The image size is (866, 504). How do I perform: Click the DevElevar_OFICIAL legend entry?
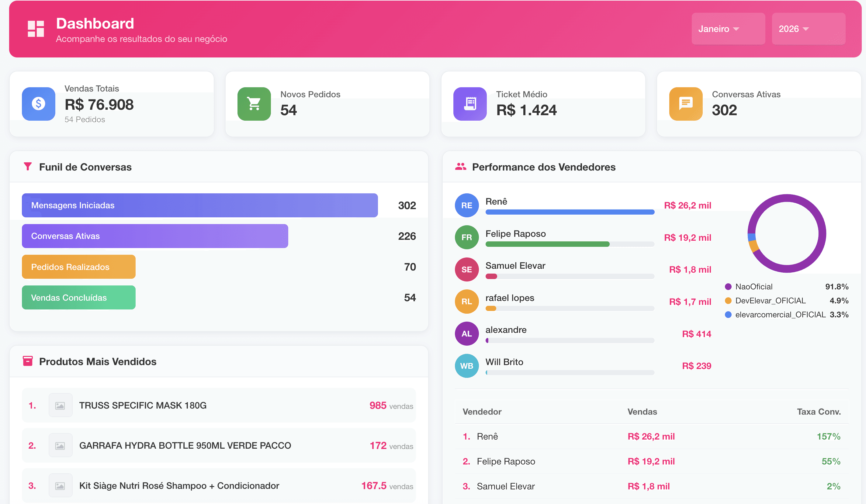click(x=770, y=301)
